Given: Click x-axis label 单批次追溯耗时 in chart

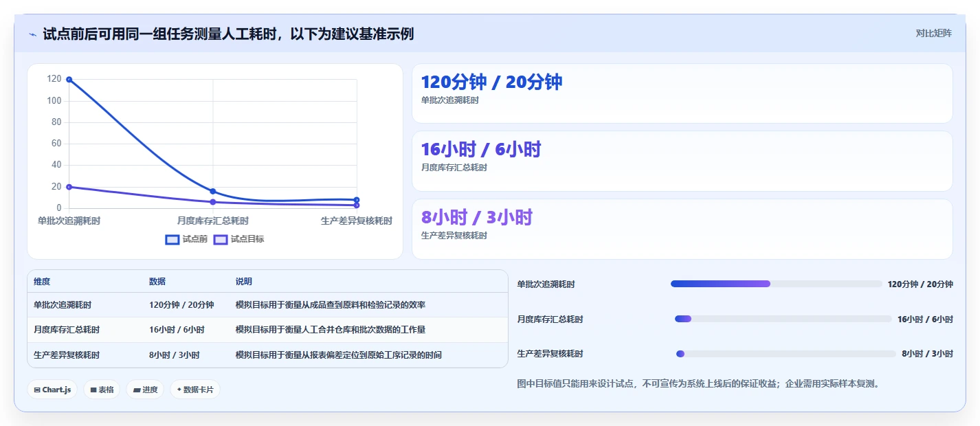Looking at the screenshot, I should click(x=69, y=221).
